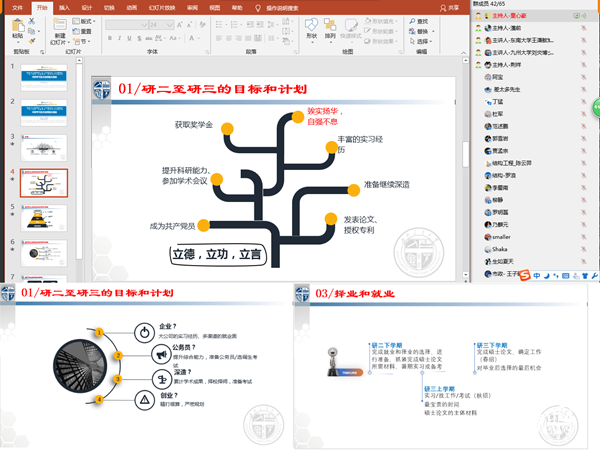The width and height of the screenshot is (600, 454).
Task: Open the Design (设计) ribbon tab
Action: point(87,7)
